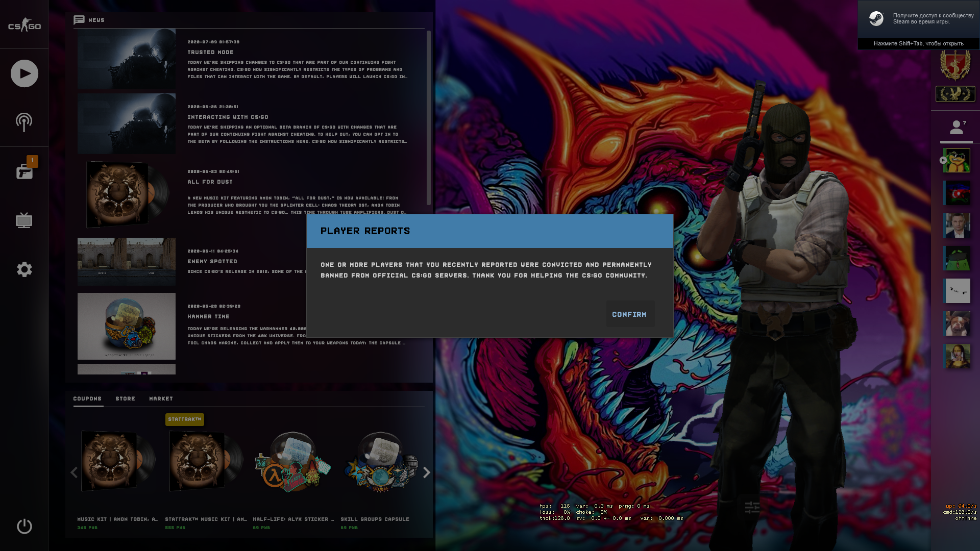
Task: Open the Interacting with CS:GO news thumbnail
Action: point(127,123)
